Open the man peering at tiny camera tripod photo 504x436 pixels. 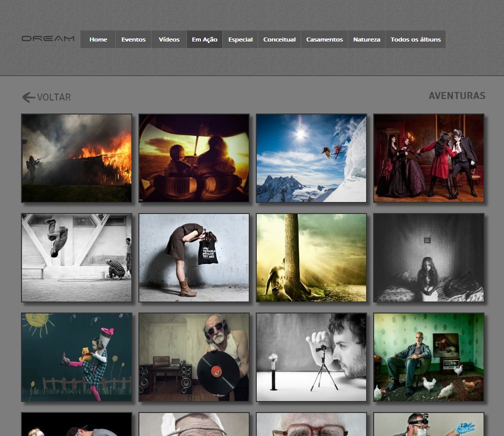(311, 357)
